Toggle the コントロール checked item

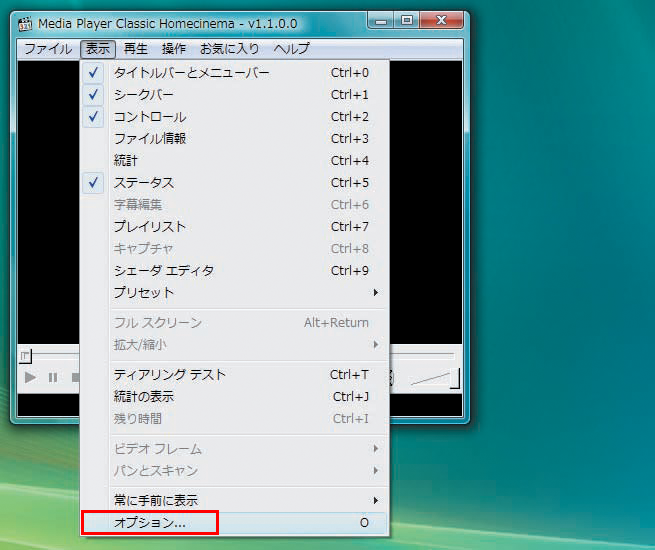click(234, 117)
